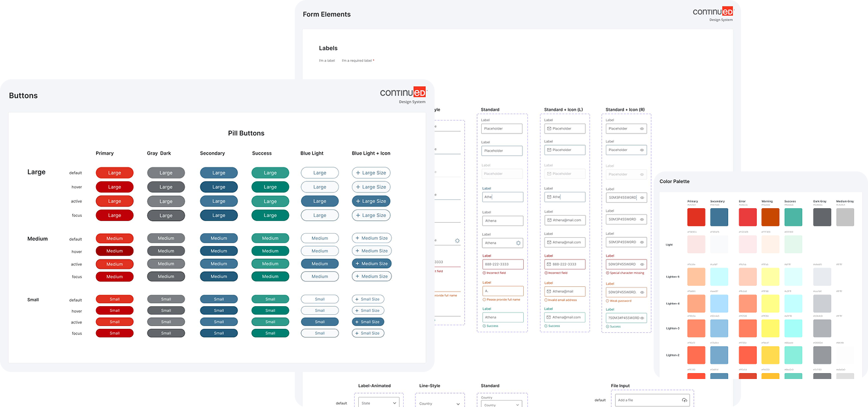Click the Add a file input field

coord(647,400)
